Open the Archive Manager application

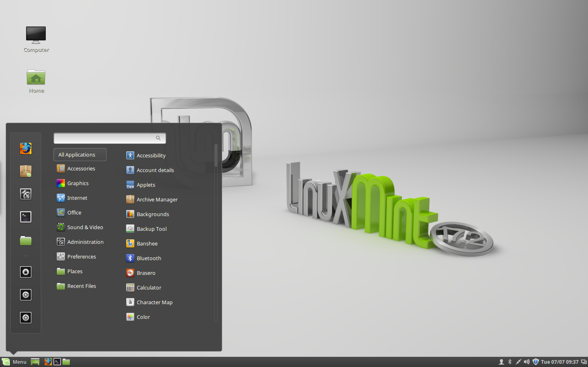pos(157,199)
